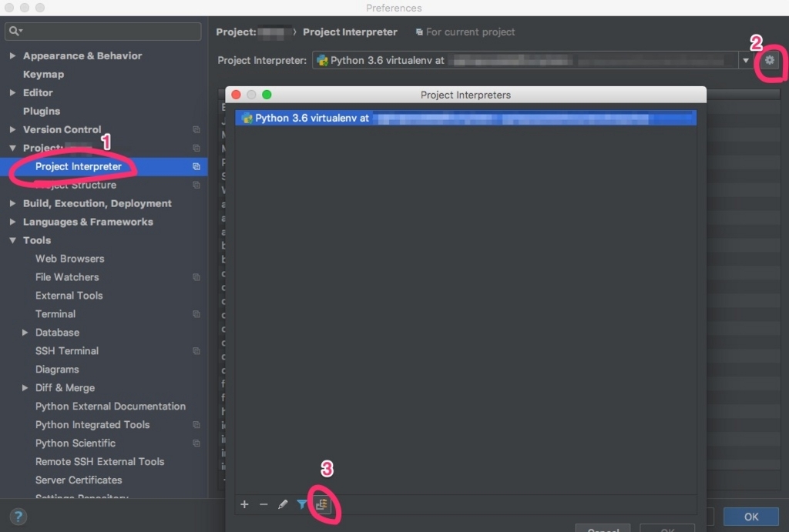Collapse the Project section
789x532 pixels.
12,148
